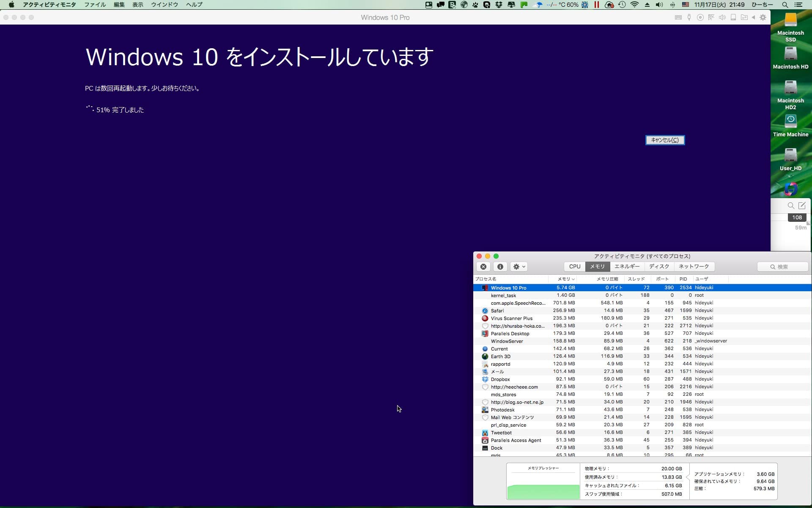The width and height of the screenshot is (812, 508).
Task: Open Parallels configuration gear icon
Action: (x=763, y=17)
